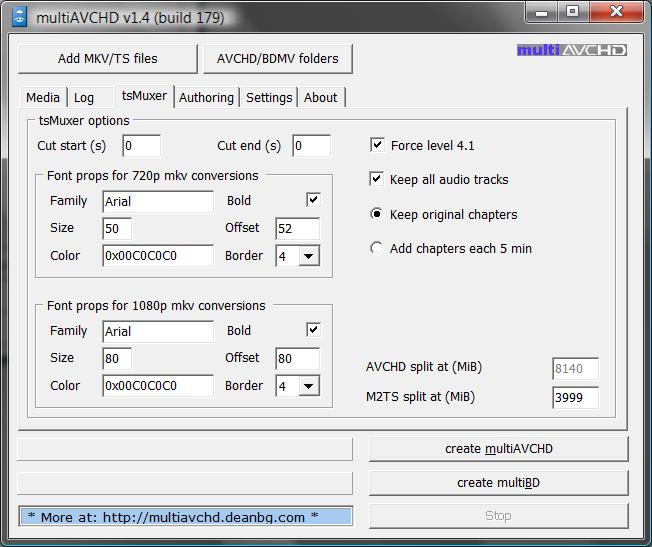
Task: Switch to the Authoring tab
Action: pos(207,98)
